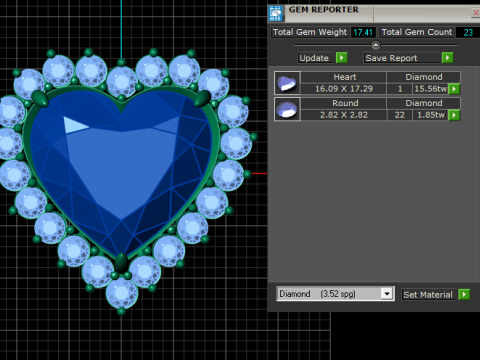This screenshot has width=480, height=360.
Task: Click the Round shape label
Action: click(344, 103)
